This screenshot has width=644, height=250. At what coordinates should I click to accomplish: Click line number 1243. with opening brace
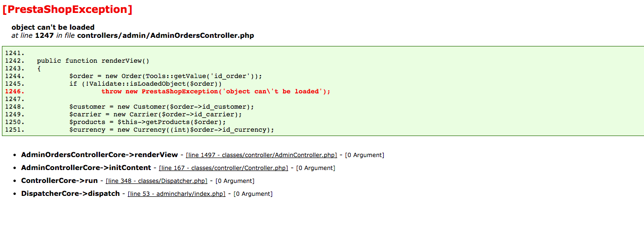pyautogui.click(x=15, y=68)
